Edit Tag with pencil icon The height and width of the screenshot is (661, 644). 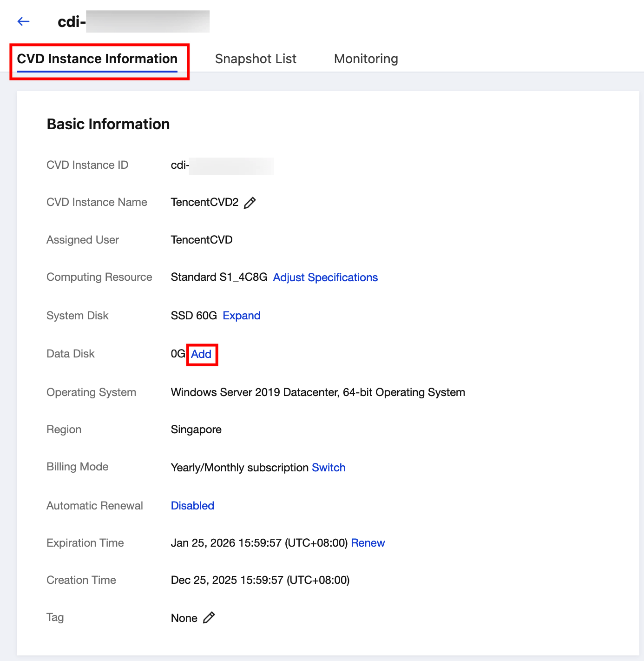click(209, 618)
